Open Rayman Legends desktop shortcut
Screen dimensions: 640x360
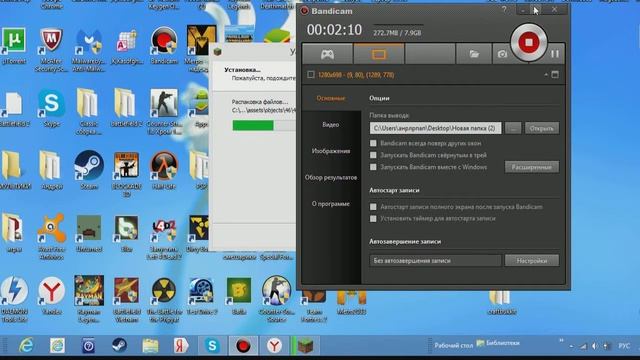(x=89, y=298)
